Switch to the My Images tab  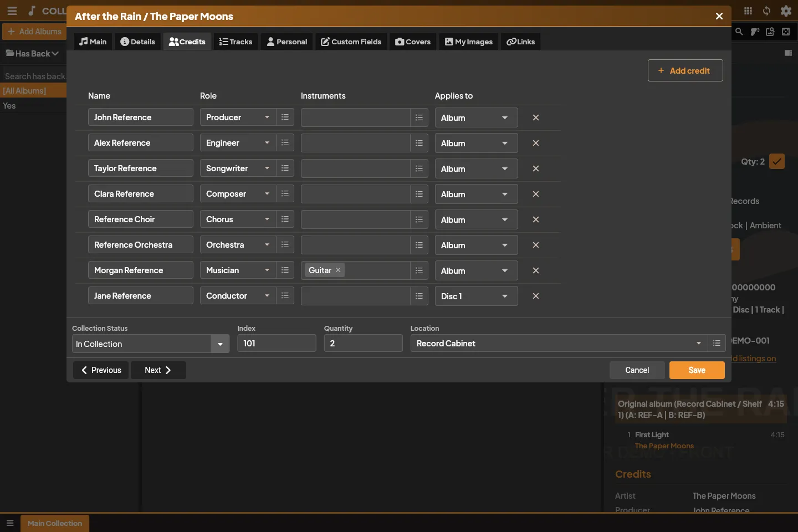pos(469,42)
